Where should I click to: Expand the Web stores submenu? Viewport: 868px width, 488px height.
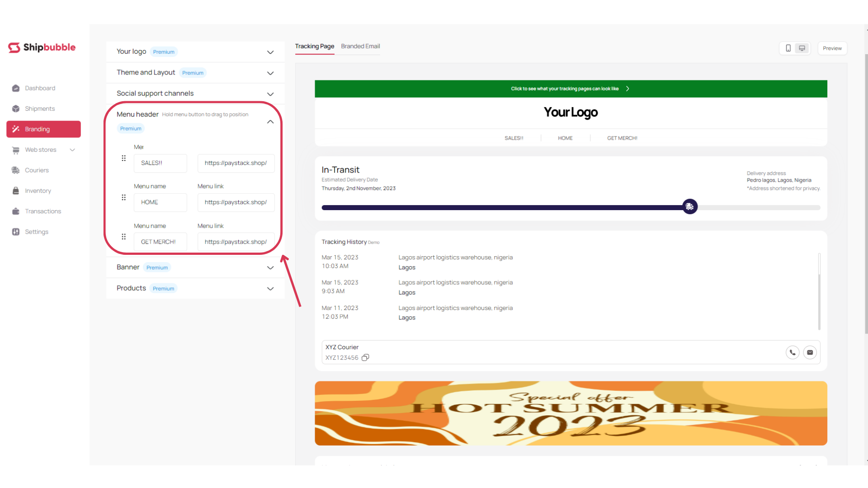[x=72, y=150]
